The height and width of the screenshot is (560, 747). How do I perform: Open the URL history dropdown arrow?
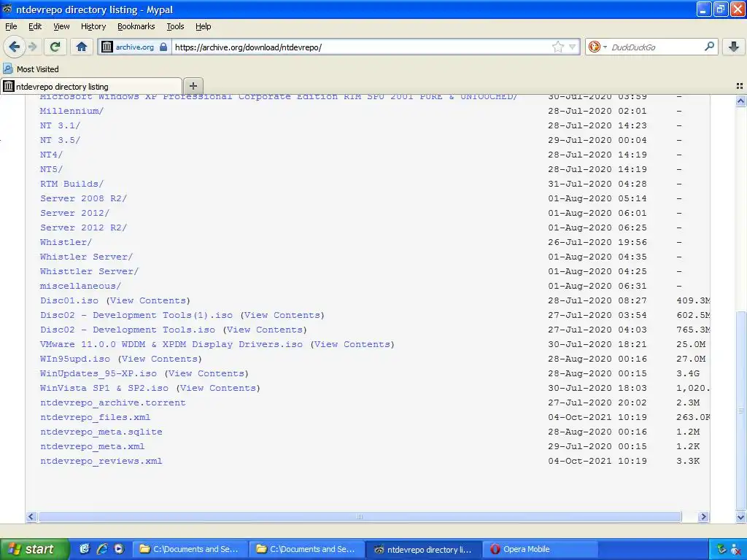[x=572, y=47]
